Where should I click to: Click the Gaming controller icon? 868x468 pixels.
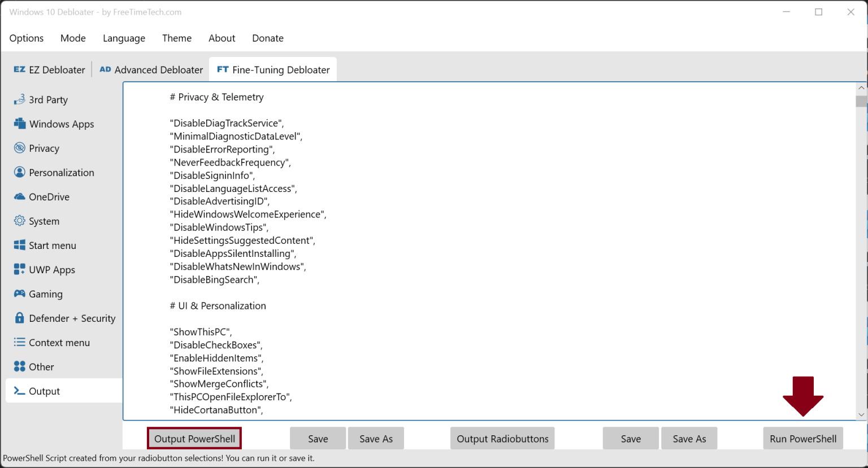coord(20,294)
